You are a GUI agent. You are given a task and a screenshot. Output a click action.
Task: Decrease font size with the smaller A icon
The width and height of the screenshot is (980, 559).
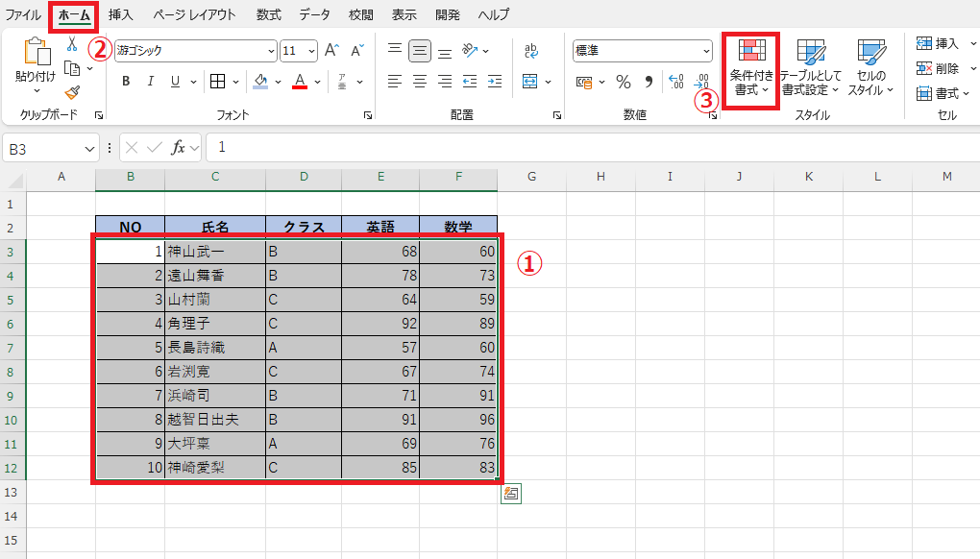click(356, 51)
